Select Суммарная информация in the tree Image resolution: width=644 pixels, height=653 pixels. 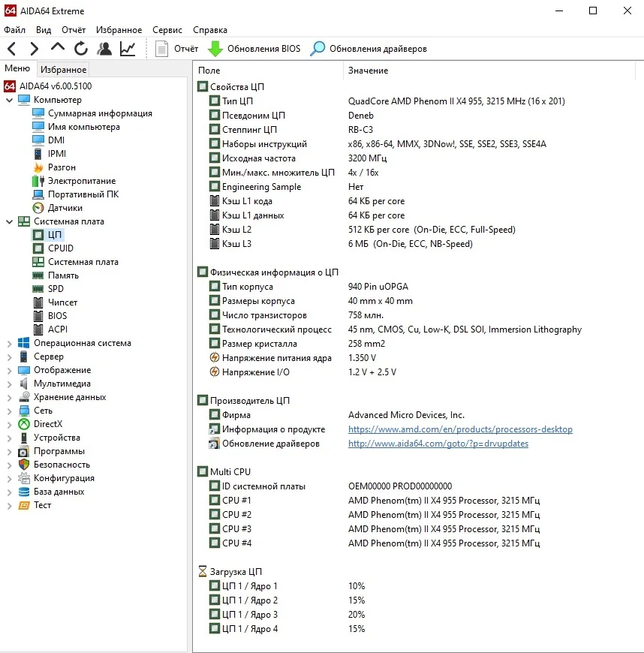click(100, 113)
